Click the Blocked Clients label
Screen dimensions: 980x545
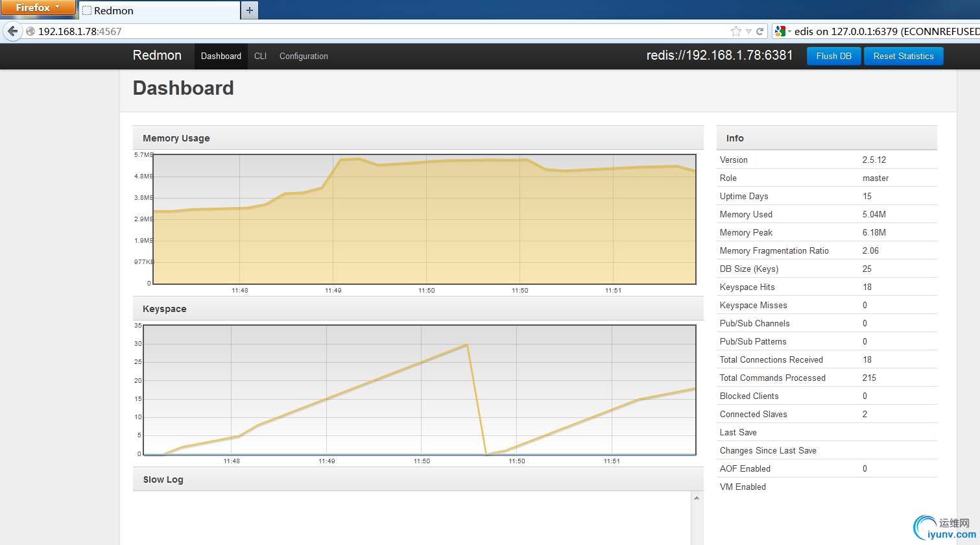(x=749, y=396)
